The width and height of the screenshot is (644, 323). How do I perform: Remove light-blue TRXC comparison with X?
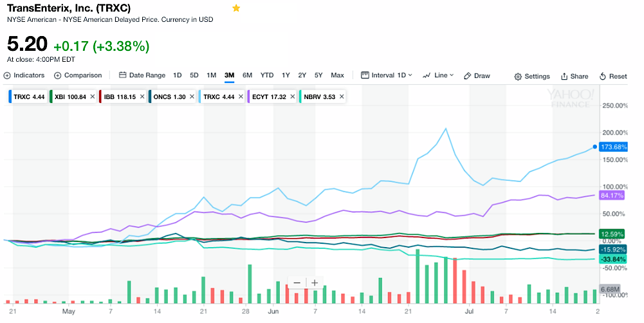[x=241, y=97]
